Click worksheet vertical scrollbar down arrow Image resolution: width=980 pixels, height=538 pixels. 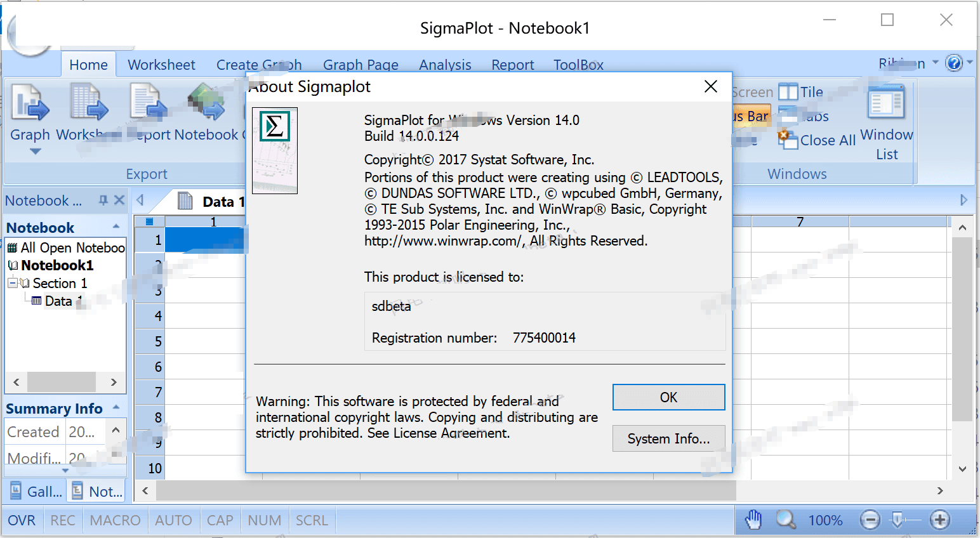pos(962,469)
